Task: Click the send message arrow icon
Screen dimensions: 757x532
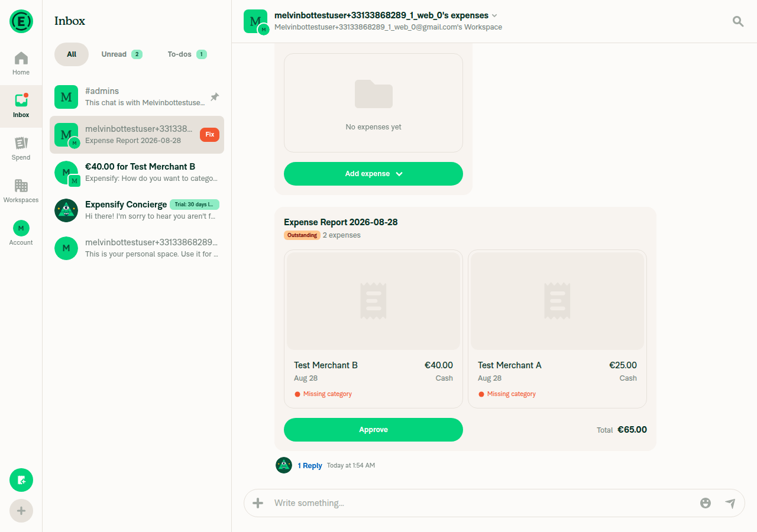Action: 730,503
